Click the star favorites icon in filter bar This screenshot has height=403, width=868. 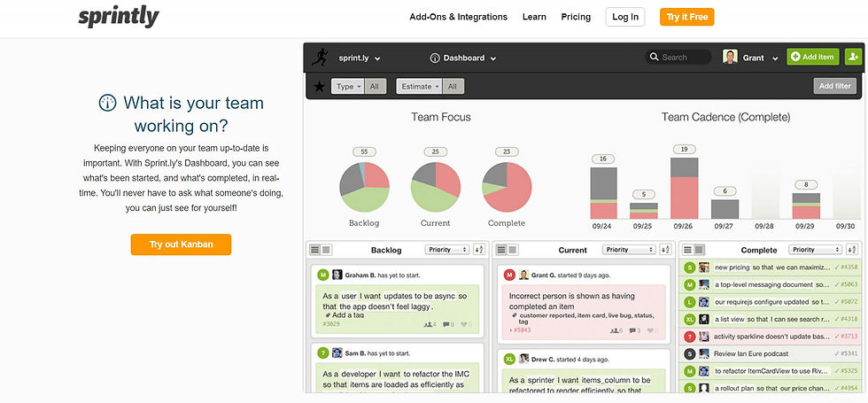click(x=319, y=87)
